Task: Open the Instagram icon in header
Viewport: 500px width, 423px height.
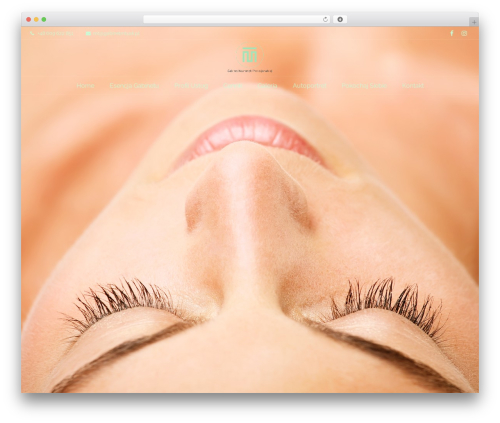Action: pos(464,33)
